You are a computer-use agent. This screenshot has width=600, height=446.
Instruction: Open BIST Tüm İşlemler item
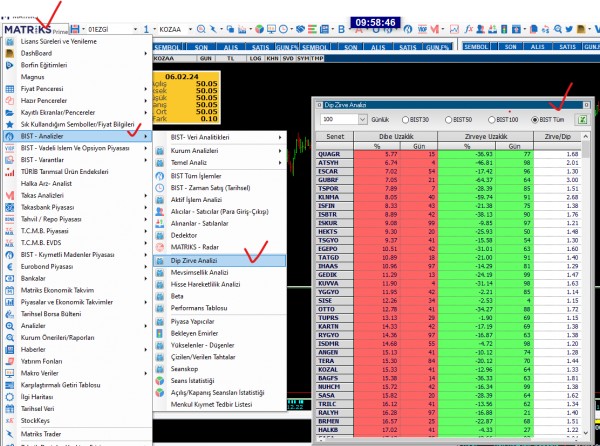196,176
